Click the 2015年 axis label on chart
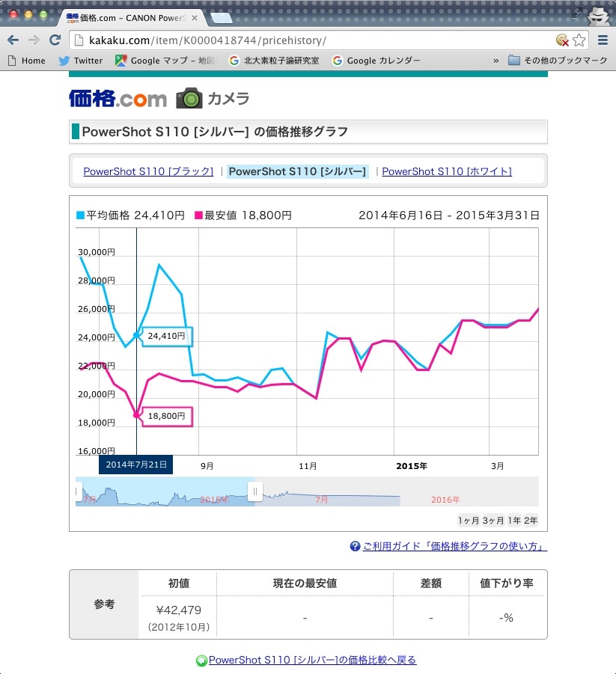This screenshot has width=616, height=674. [x=412, y=466]
